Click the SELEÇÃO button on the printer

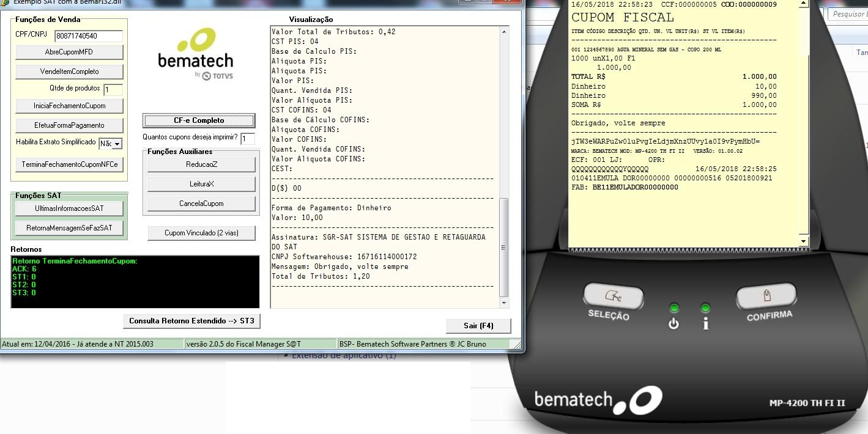(x=613, y=297)
